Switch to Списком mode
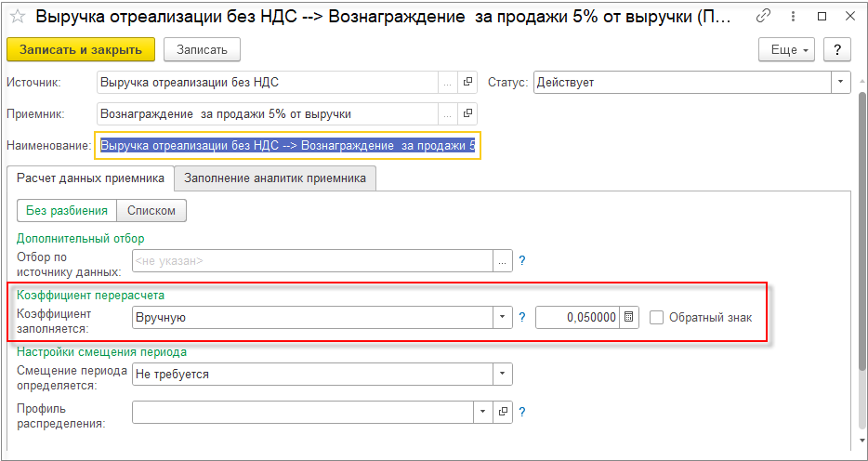Viewport: 868px width, 461px height. coord(151,211)
